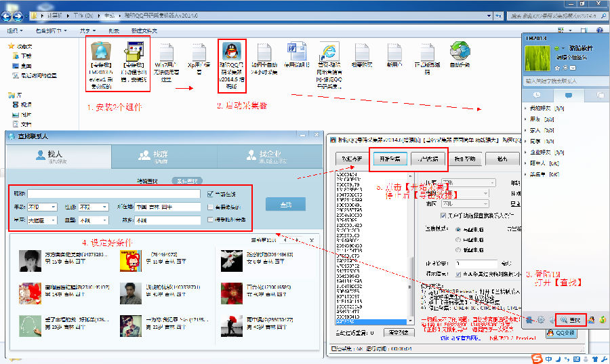Open the XP user text file
Viewport: 610px width, 364px height.
click(x=199, y=52)
